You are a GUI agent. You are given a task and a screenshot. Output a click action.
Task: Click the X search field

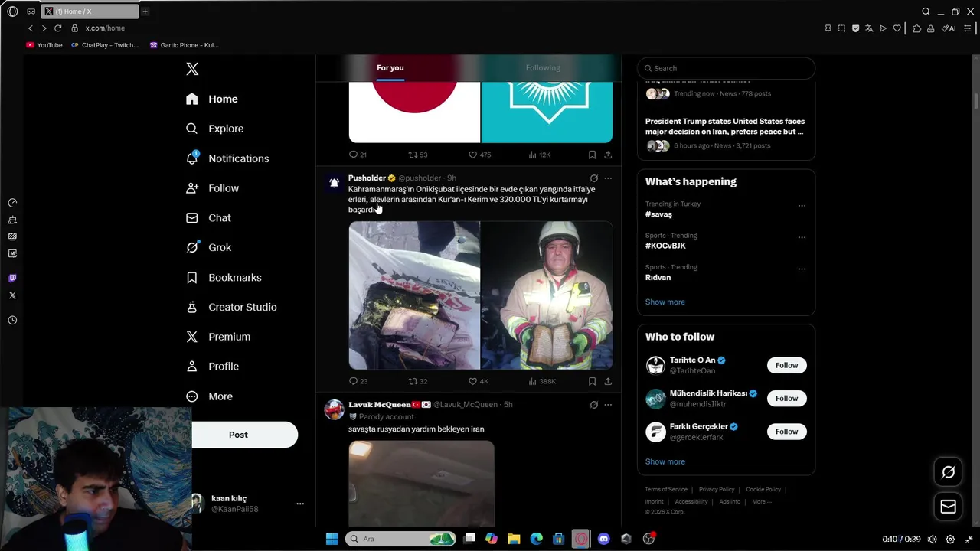coord(726,68)
